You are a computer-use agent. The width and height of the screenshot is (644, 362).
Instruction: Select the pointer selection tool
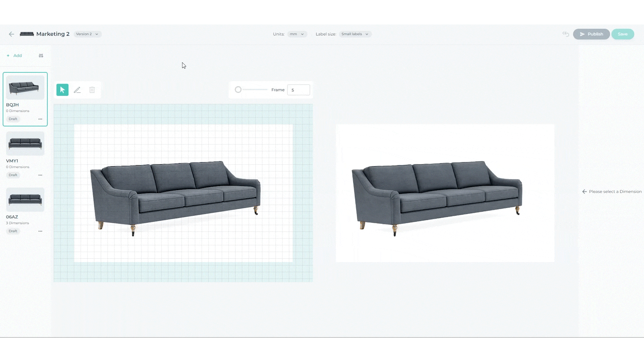(62, 90)
